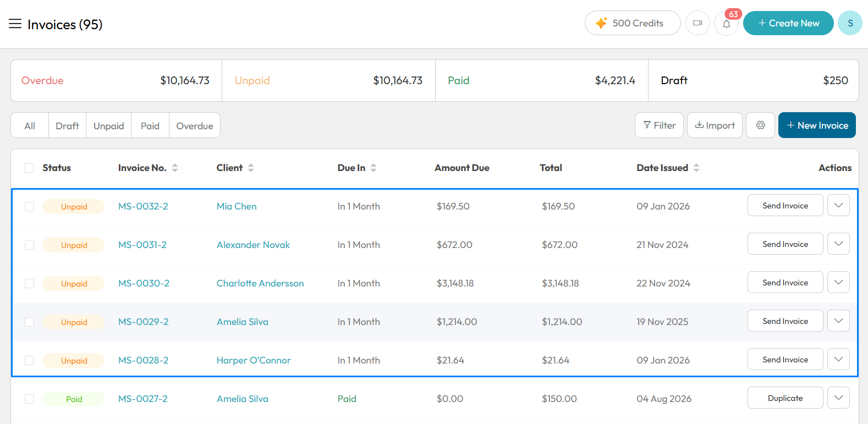The height and width of the screenshot is (424, 868).
Task: Send Invoice for MS-0028-2
Action: tap(785, 359)
